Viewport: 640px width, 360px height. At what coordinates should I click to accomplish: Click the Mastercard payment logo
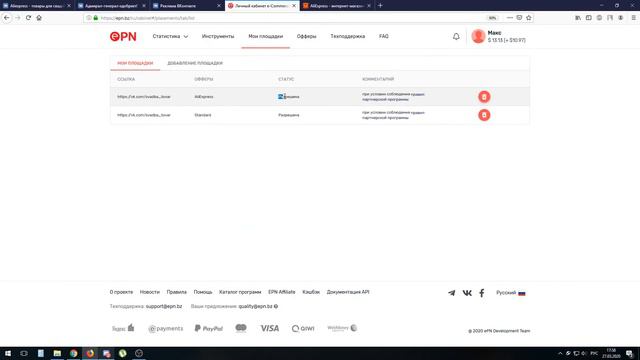coord(241,328)
